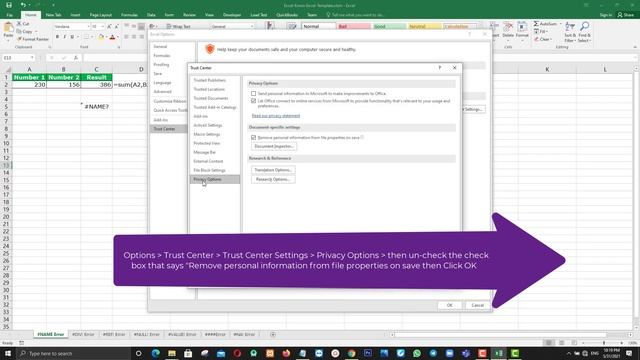Apply the Good cell style swatch

pyautogui.click(x=389, y=27)
